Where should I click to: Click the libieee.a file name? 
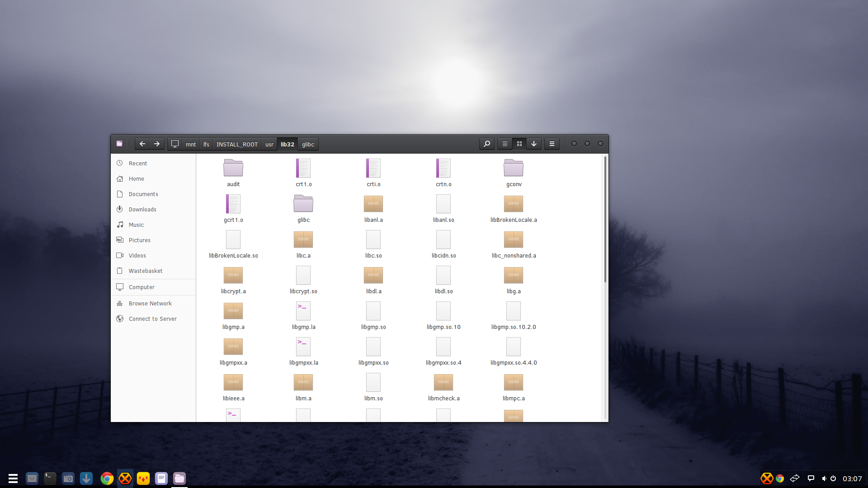pyautogui.click(x=233, y=399)
